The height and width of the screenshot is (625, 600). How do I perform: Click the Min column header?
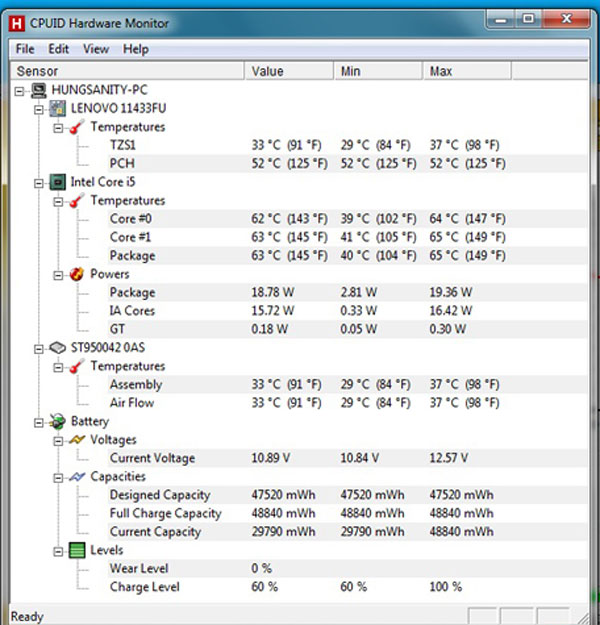tap(378, 71)
